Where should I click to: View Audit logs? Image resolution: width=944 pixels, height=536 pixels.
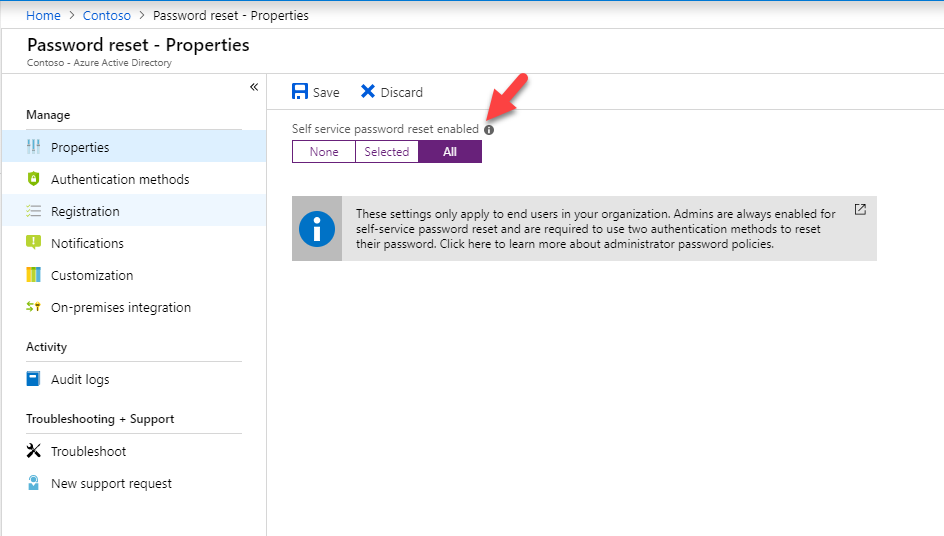coord(134,379)
